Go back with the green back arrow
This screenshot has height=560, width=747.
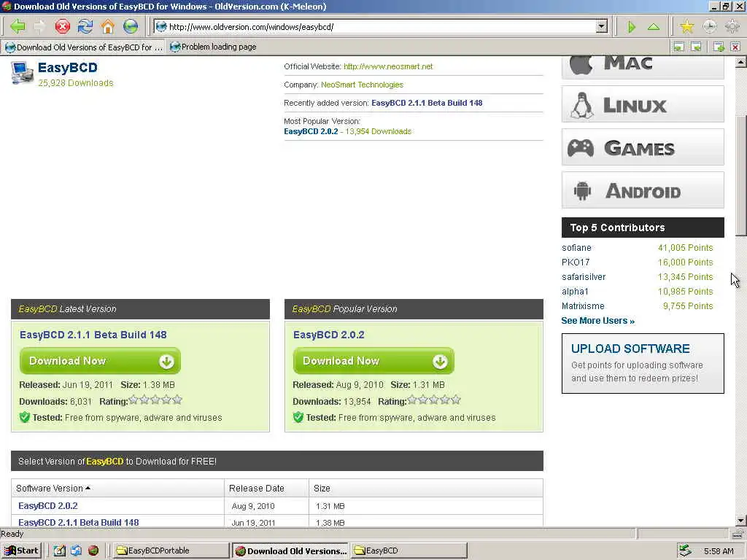click(18, 26)
